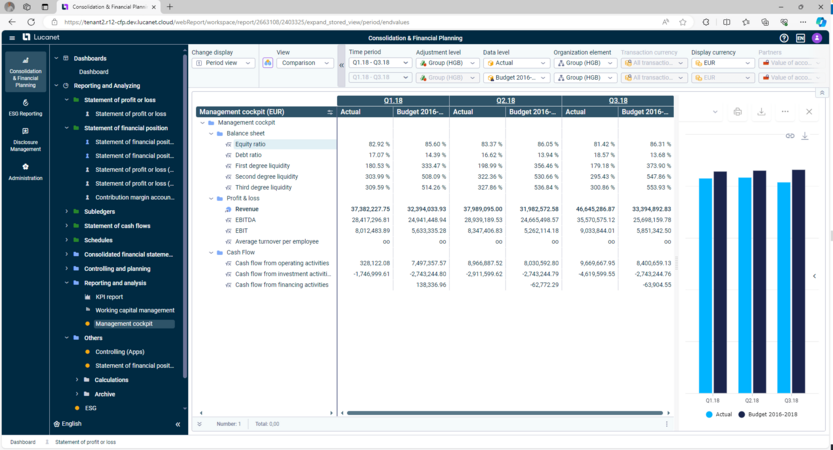Viewport: 833px width, 450px height.
Task: Open first Organization element Group (HGB) dropdown
Action: coord(585,63)
